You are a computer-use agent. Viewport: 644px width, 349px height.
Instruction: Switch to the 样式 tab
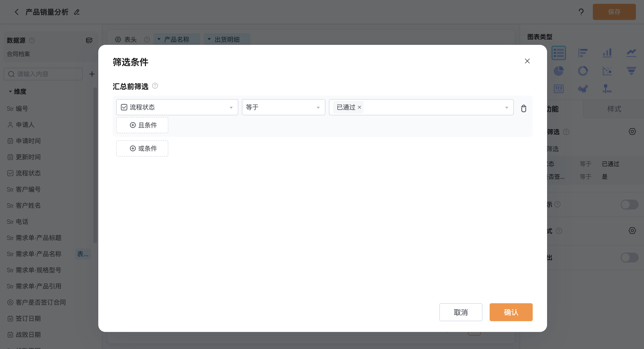point(614,109)
